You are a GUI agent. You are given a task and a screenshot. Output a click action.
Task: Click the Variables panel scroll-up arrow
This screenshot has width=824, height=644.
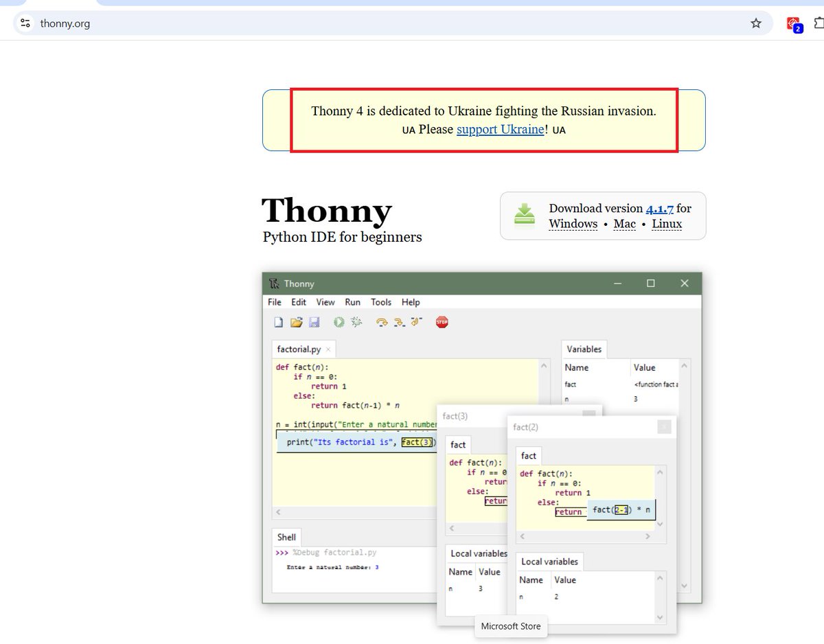coord(684,366)
